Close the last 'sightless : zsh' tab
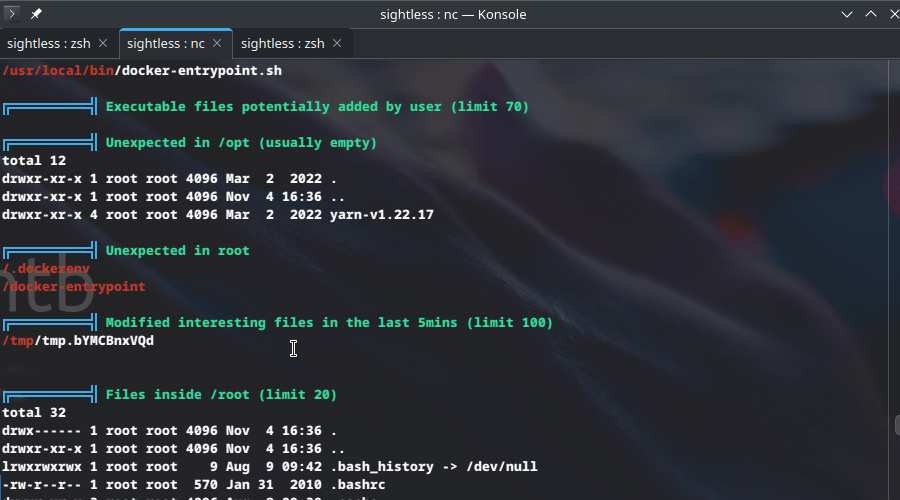 pyautogui.click(x=337, y=43)
